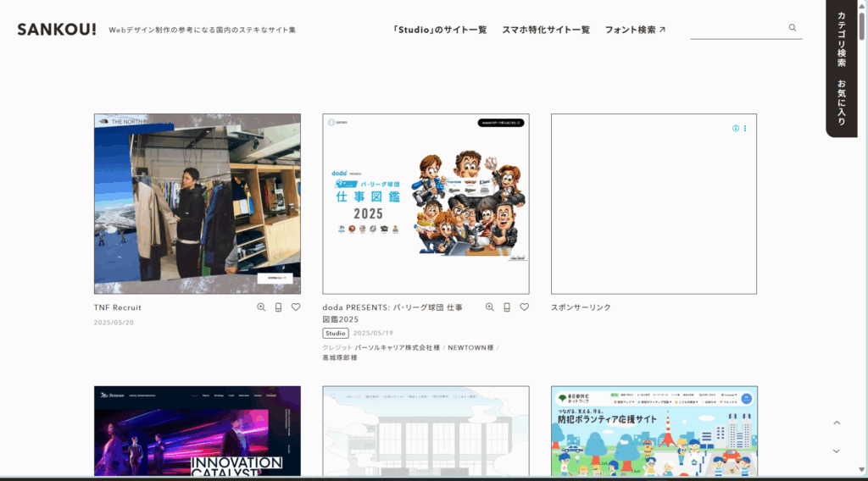
Task: Open the INNOVATION CATALYST site thumbnail
Action: click(x=198, y=431)
